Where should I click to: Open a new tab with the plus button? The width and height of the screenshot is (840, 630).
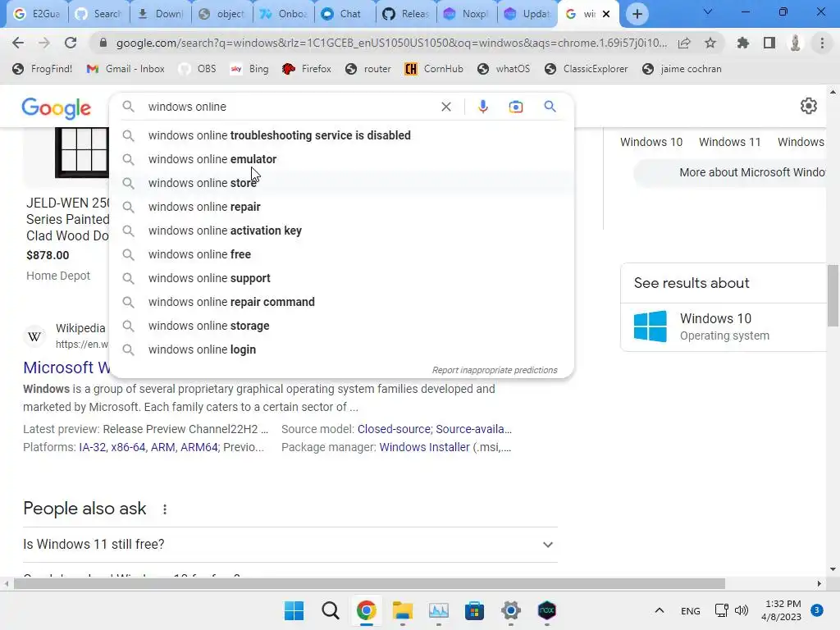click(637, 14)
